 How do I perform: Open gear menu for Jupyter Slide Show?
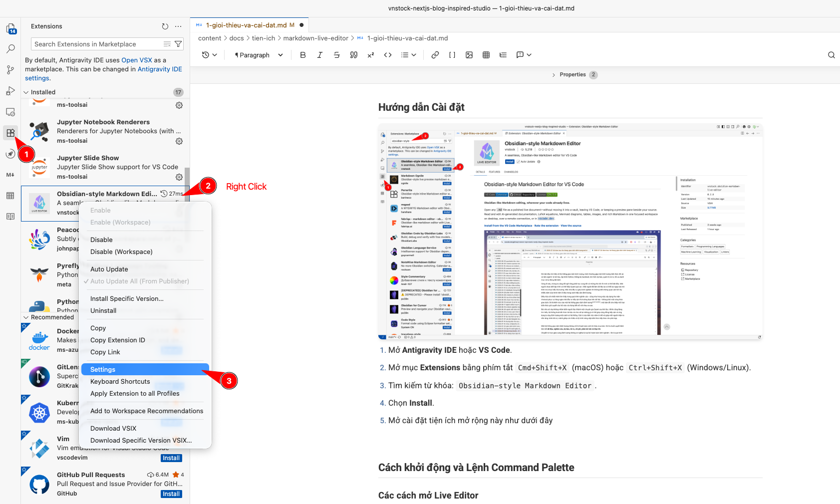click(179, 177)
